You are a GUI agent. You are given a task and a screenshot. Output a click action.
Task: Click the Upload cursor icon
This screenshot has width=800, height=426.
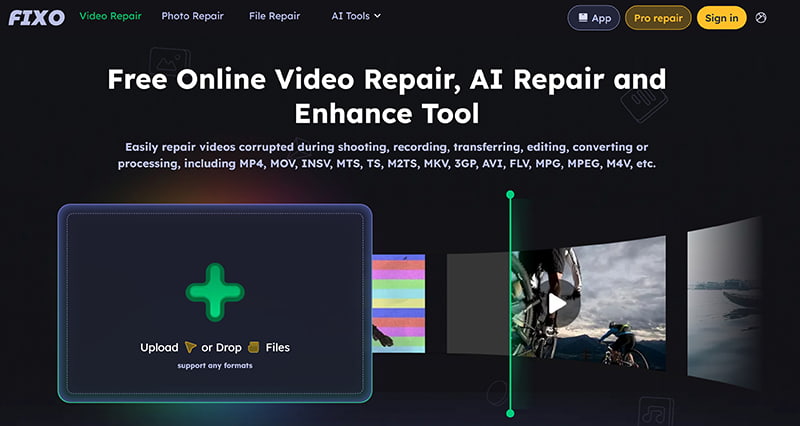[190, 347]
